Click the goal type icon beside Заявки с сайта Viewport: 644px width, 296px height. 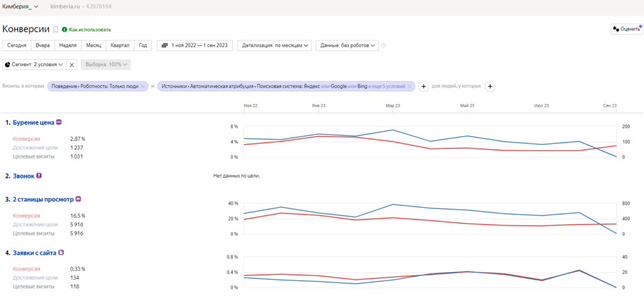[61, 253]
